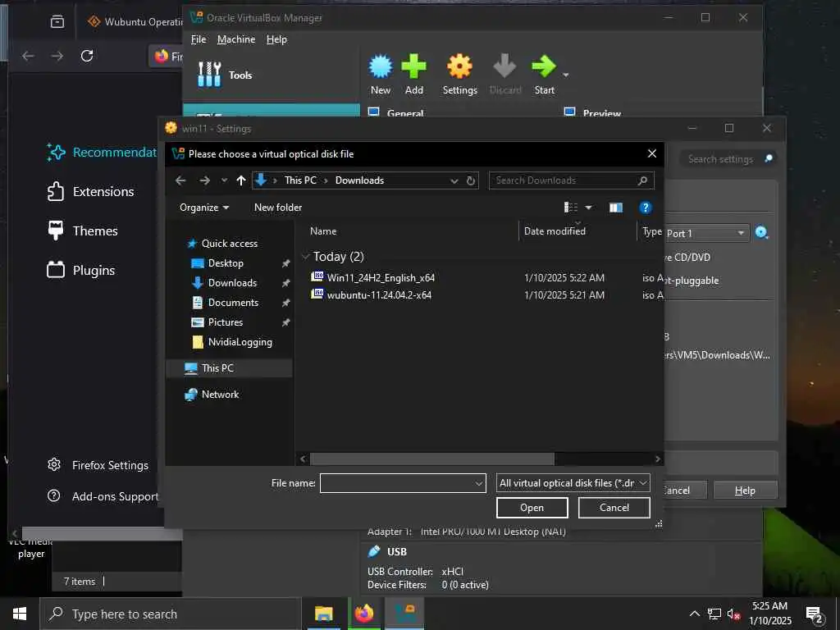Open recent locations dropdown in file dialog
The height and width of the screenshot is (630, 840).
(224, 180)
